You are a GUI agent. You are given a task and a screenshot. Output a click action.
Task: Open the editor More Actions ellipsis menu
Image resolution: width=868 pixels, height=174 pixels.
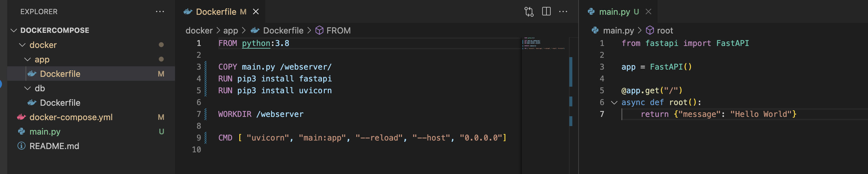pyautogui.click(x=563, y=12)
